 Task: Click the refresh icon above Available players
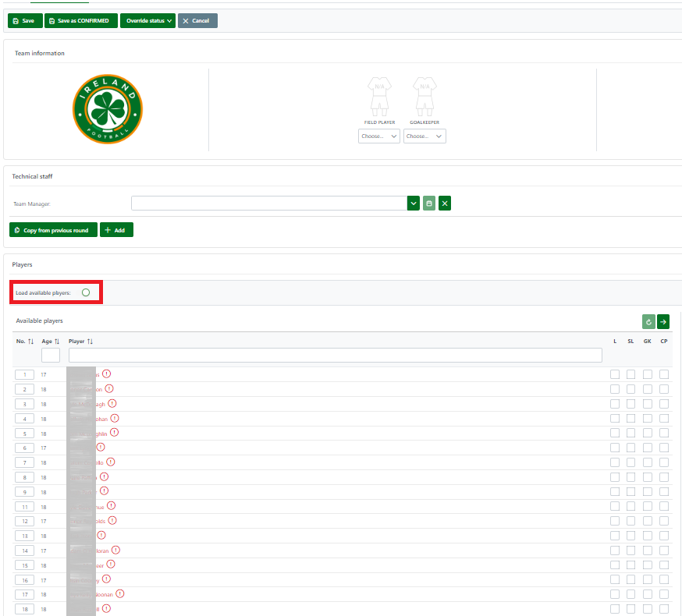[648, 321]
